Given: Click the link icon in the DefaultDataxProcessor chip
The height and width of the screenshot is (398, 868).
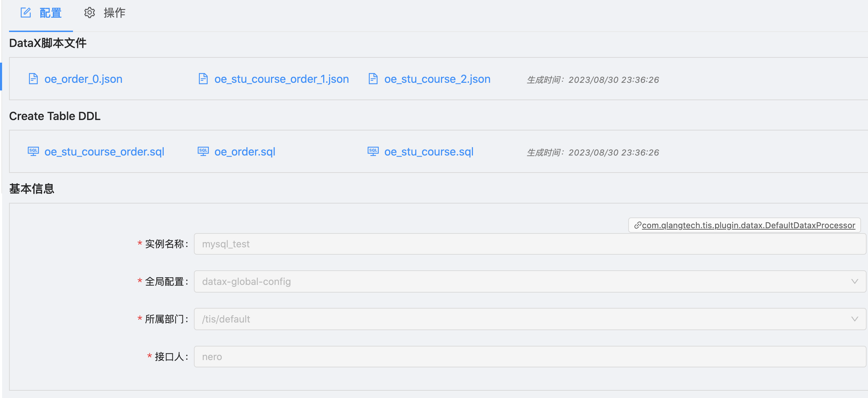Looking at the screenshot, I should point(638,225).
